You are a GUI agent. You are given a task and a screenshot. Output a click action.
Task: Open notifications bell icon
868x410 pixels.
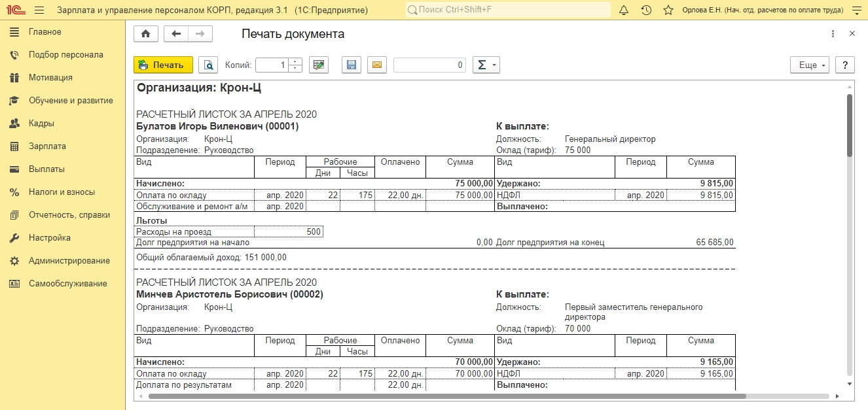pyautogui.click(x=624, y=10)
